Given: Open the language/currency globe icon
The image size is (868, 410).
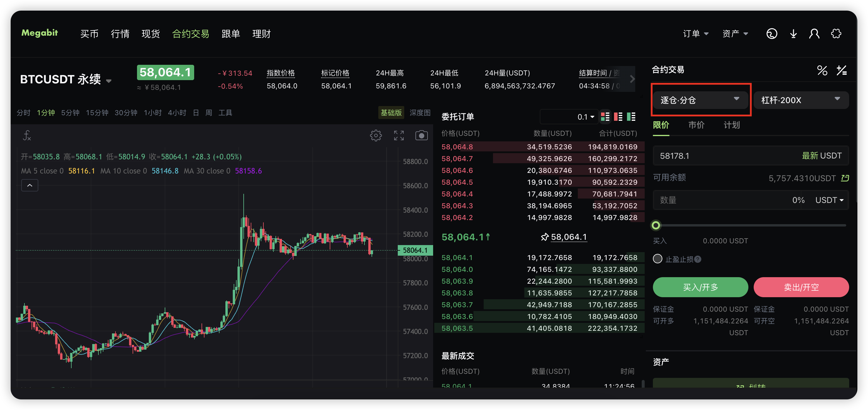Looking at the screenshot, I should (771, 34).
